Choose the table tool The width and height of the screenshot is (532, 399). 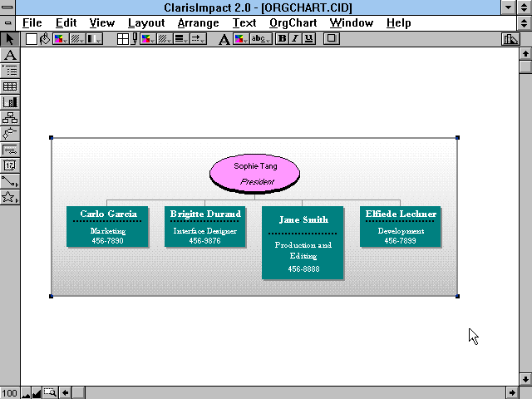coord(10,86)
